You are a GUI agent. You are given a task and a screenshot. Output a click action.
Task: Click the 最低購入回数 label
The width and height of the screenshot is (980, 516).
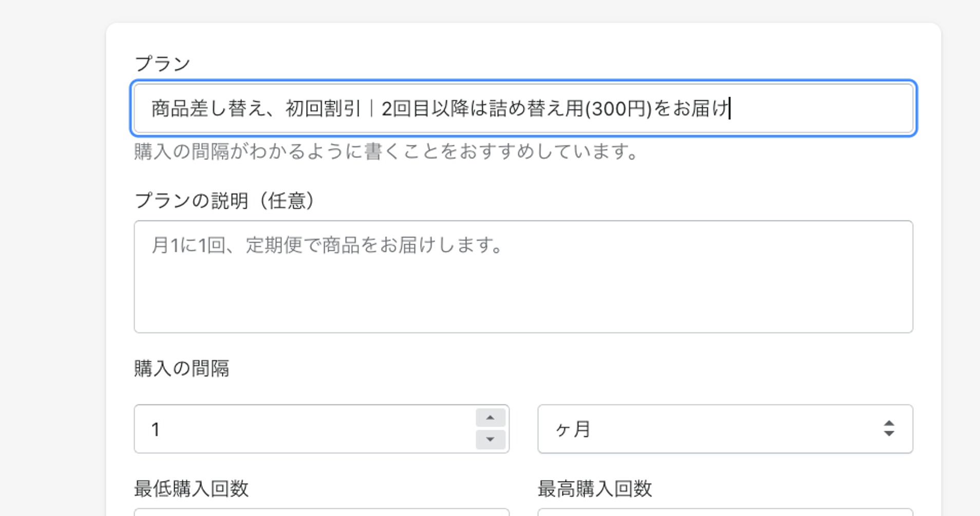191,489
